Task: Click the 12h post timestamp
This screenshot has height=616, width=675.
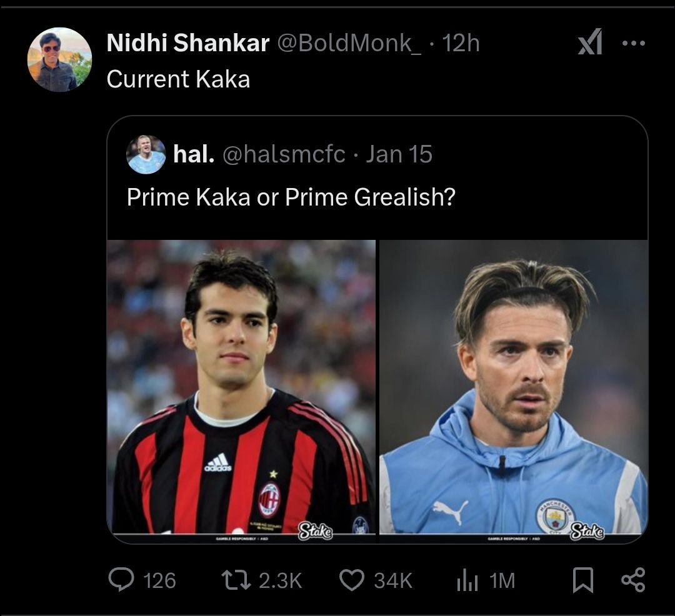Action: coord(461,43)
